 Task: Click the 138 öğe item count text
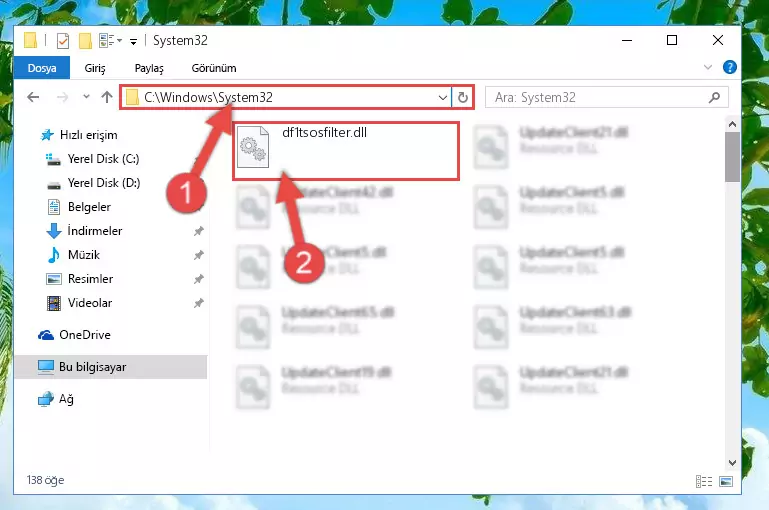pos(45,480)
